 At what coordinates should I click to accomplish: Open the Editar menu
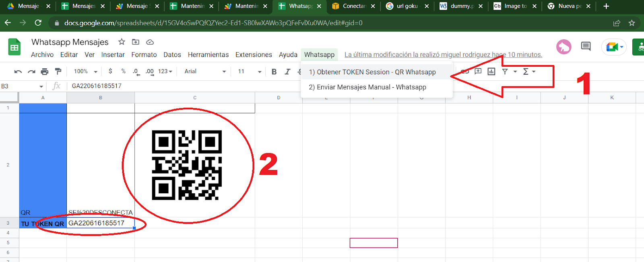pos(69,55)
